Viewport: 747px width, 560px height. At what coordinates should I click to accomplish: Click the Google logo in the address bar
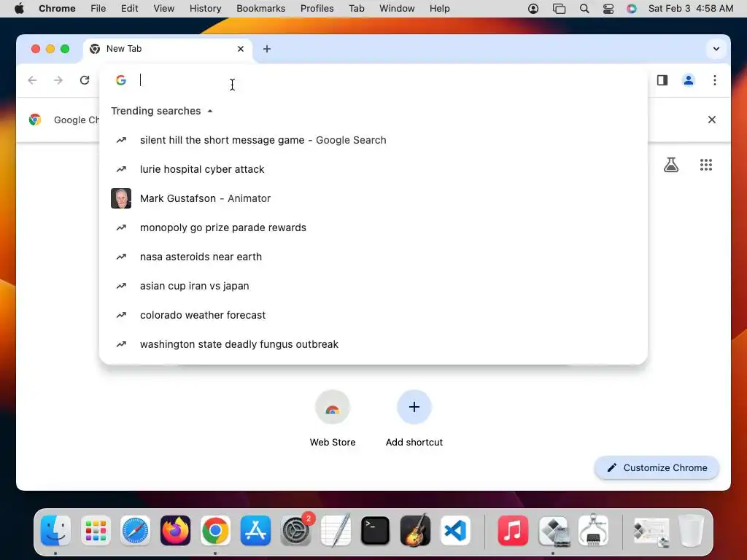click(121, 80)
